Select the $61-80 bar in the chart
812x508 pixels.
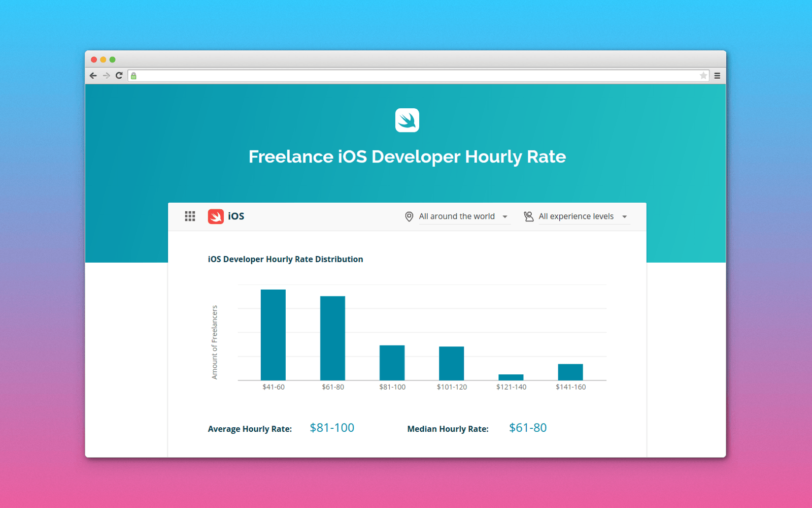pyautogui.click(x=332, y=338)
